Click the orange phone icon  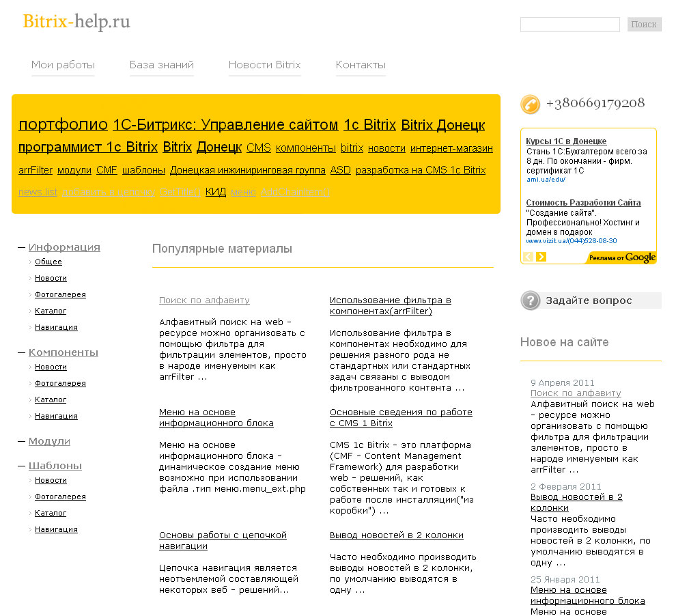tap(530, 104)
